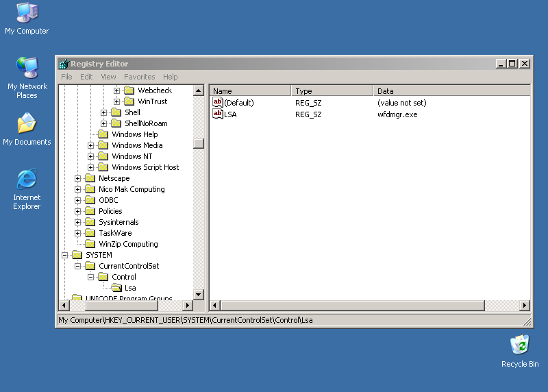Expand the Netscape key
This screenshot has height=392, width=548.
coord(77,178)
